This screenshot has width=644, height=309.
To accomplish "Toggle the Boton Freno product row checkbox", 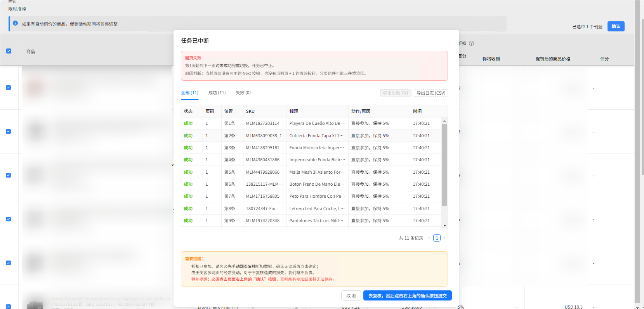I will (8, 307).
